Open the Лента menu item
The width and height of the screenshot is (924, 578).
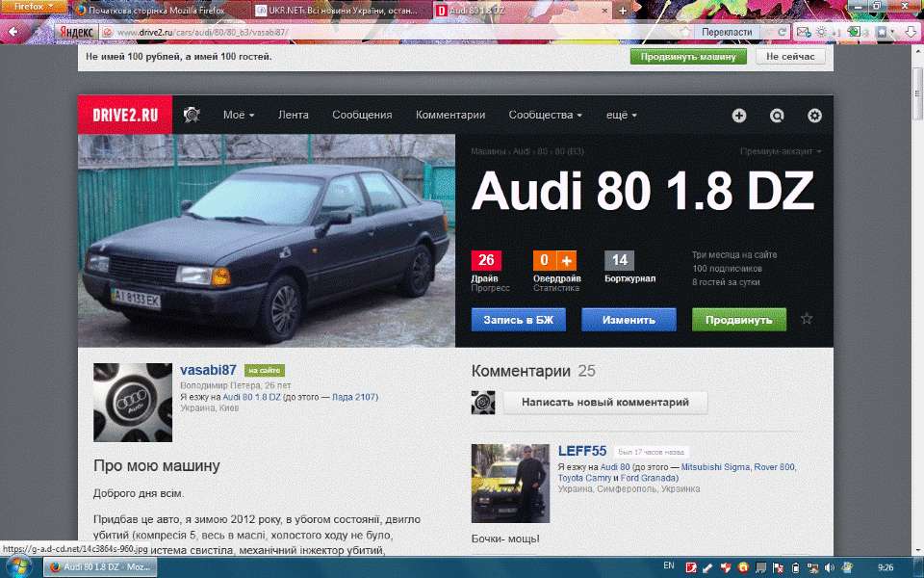293,115
